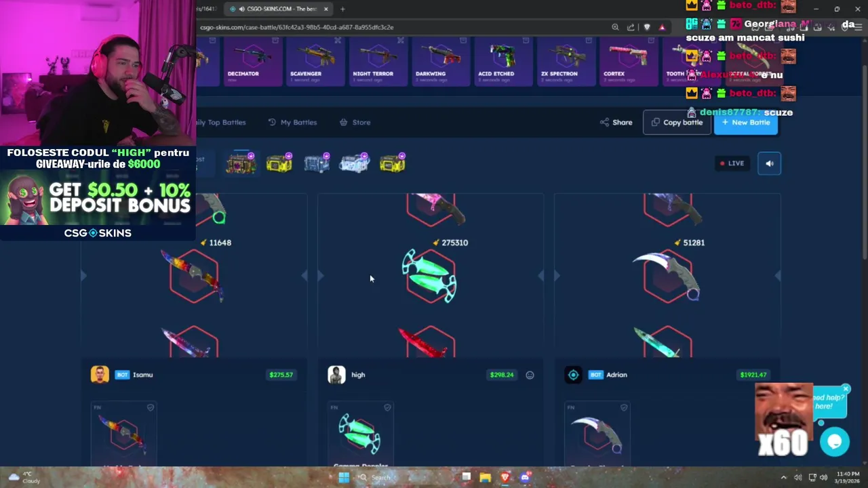This screenshot has height=488, width=868.
Task: Click the karambit knife in third reel
Action: click(x=667, y=276)
